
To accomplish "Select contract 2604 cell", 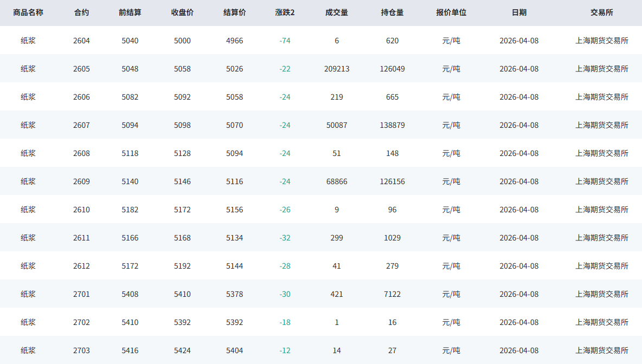I will tap(81, 41).
